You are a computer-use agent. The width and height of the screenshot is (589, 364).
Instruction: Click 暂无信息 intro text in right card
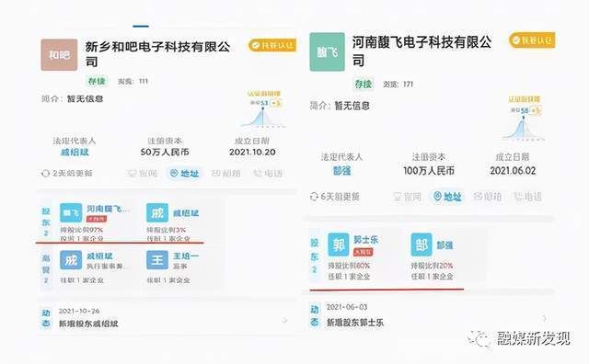[352, 106]
